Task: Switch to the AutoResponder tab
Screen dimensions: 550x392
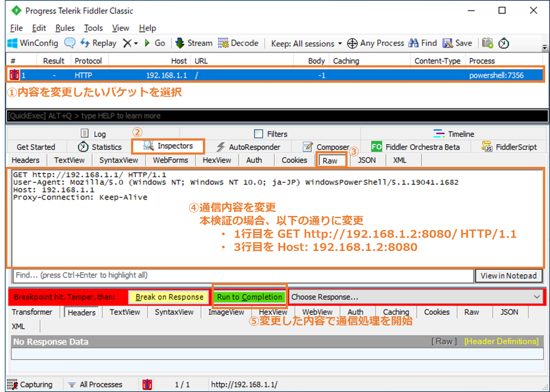Action: tap(249, 147)
